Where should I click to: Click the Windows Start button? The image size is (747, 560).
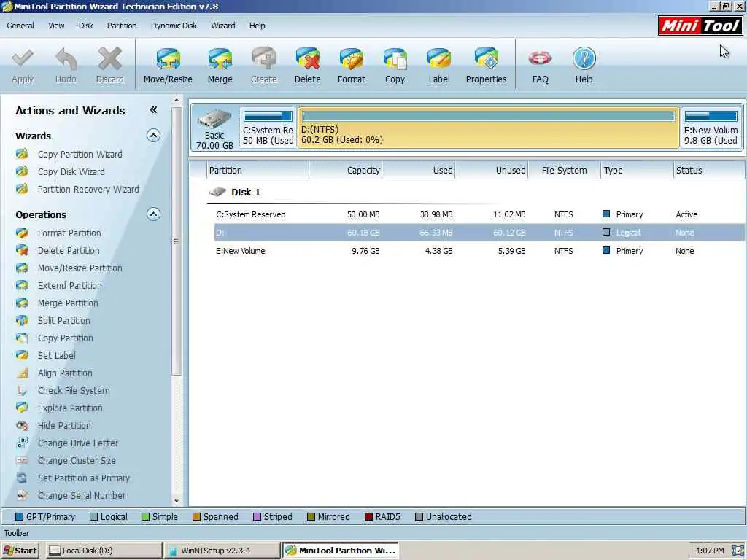pyautogui.click(x=20, y=551)
